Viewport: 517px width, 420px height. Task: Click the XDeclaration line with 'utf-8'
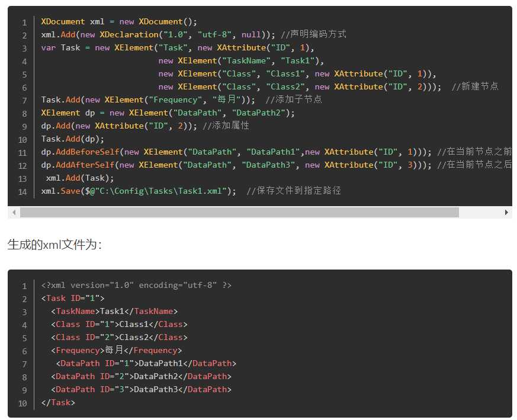pyautogui.click(x=194, y=34)
